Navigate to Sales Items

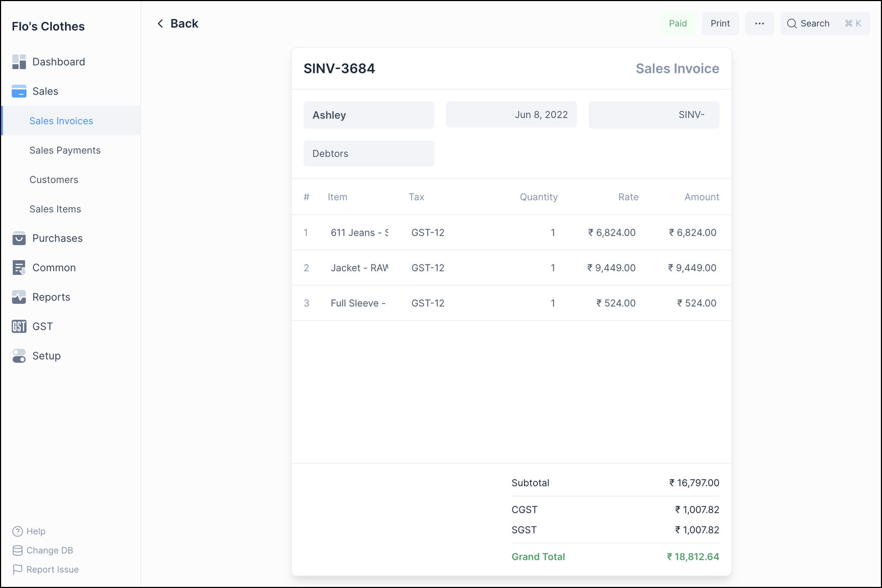(55, 209)
